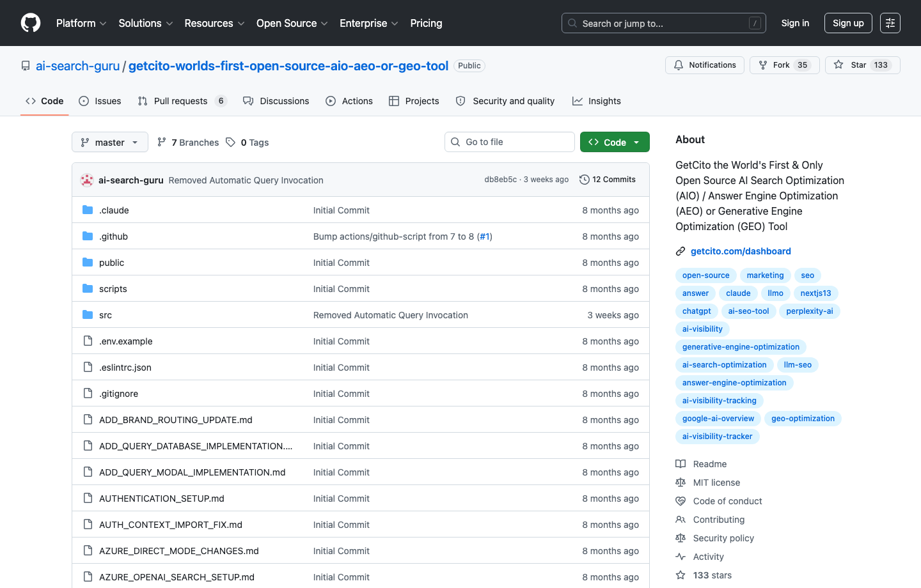Click the ai-search-guru avatar in commit bar

tap(87, 180)
